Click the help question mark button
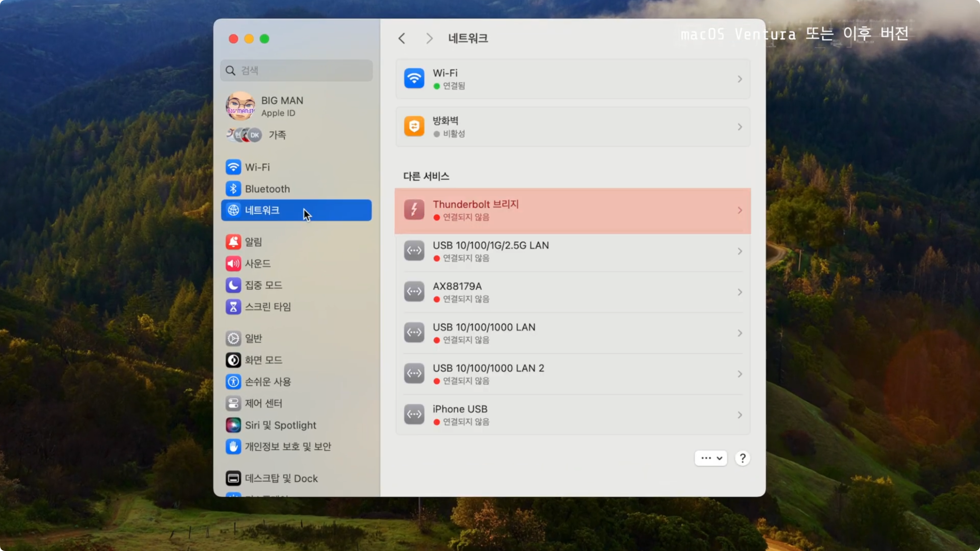The width and height of the screenshot is (980, 551). 742,458
